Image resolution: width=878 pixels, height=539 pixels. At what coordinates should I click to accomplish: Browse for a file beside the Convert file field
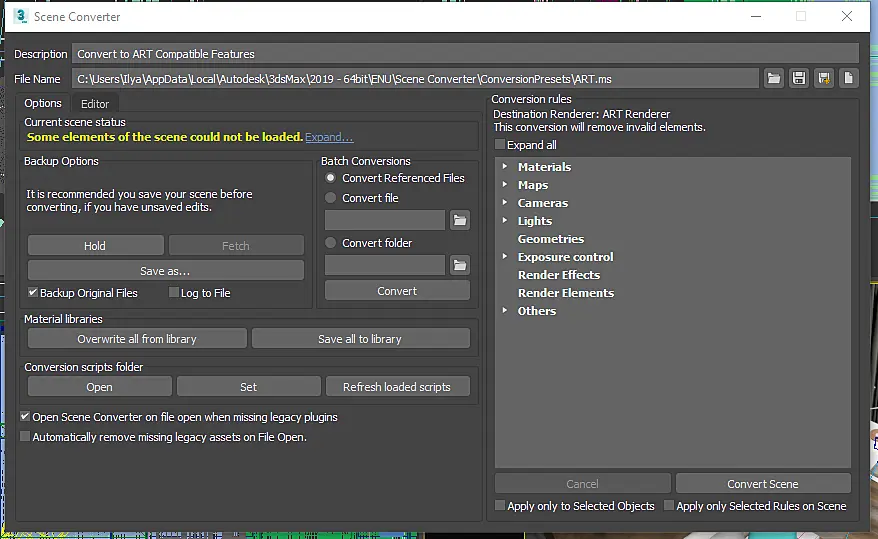point(460,220)
